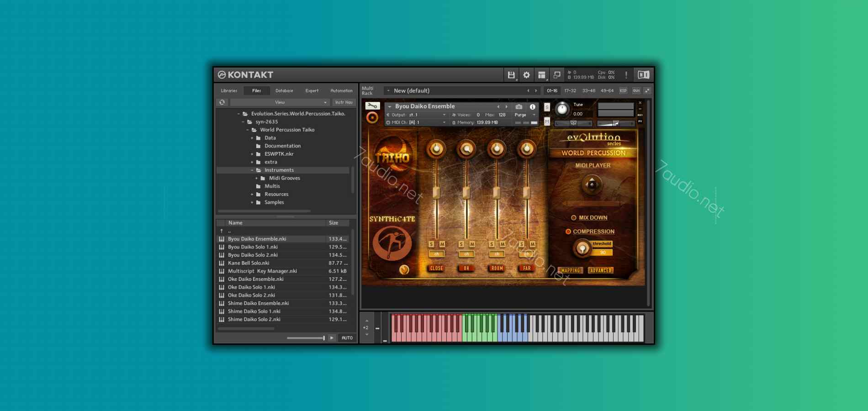Toggle the COMPRESSION option
868x411 pixels.
pyautogui.click(x=568, y=232)
